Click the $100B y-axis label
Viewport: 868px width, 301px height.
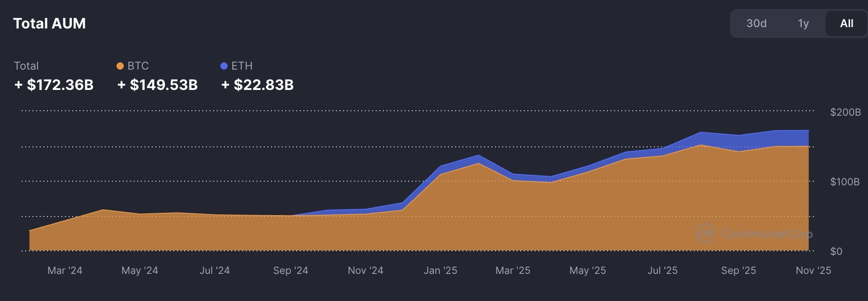coord(845,182)
